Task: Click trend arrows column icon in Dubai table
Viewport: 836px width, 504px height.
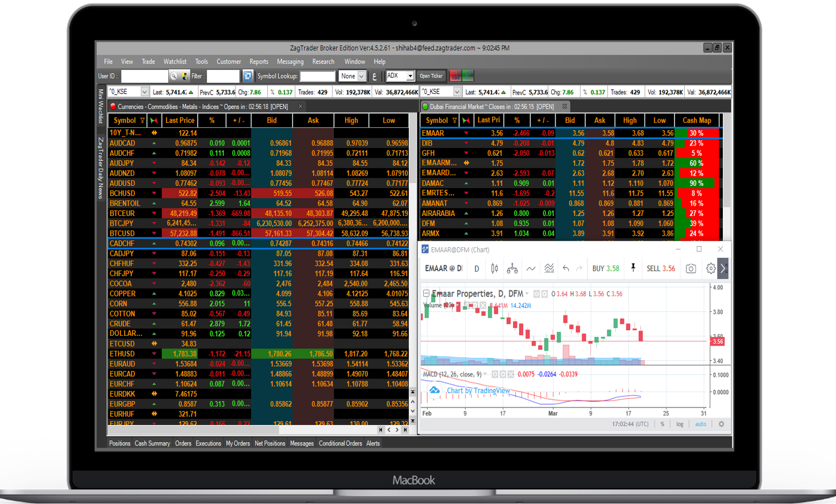Action: pos(466,120)
